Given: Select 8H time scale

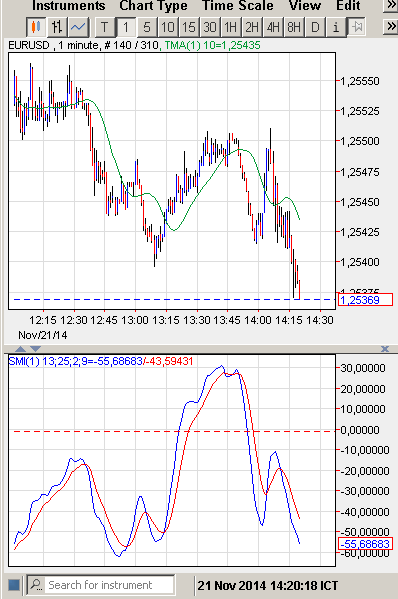Looking at the screenshot, I should coord(294,27).
